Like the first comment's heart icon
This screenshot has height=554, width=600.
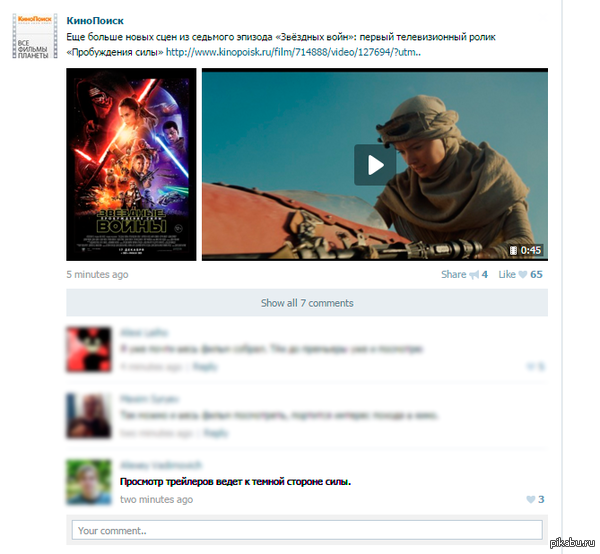point(531,367)
